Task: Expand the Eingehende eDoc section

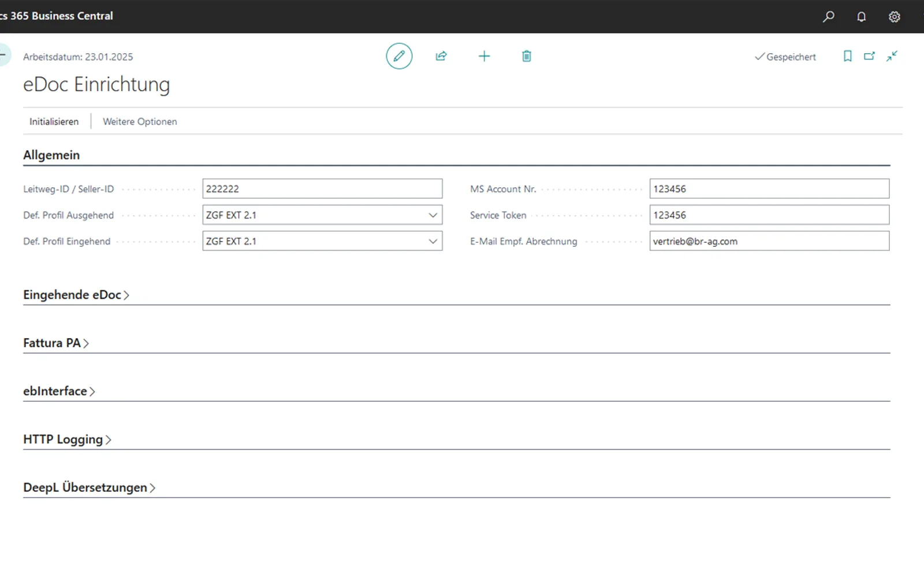Action: tap(76, 295)
